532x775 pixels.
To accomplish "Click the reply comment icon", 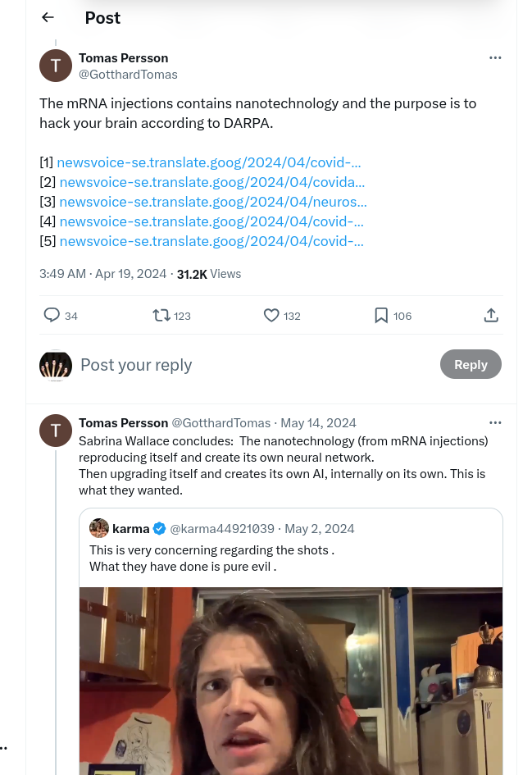I will (52, 315).
